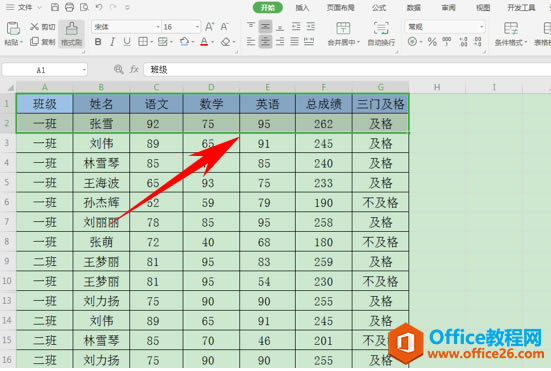Select row 8 header
This screenshot has width=551, height=371.
[x=7, y=242]
